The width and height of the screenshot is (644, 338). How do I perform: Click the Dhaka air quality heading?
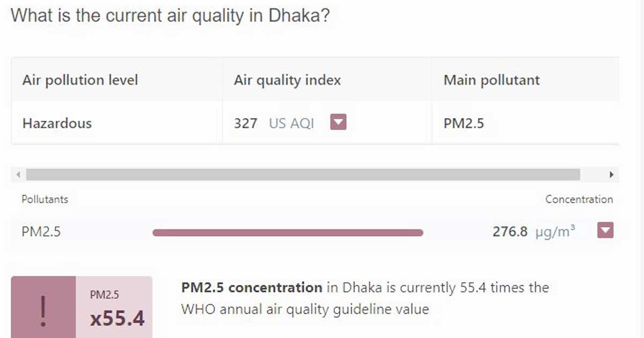point(170,15)
